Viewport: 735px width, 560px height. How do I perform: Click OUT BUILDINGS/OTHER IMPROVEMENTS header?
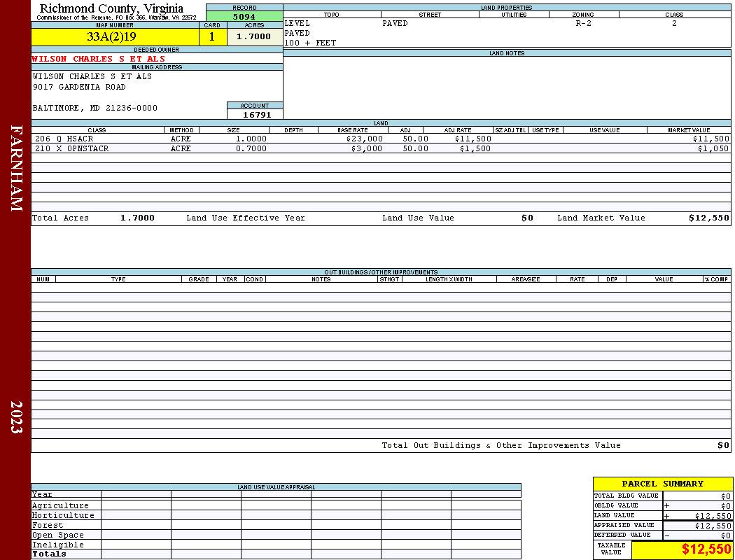click(x=381, y=272)
